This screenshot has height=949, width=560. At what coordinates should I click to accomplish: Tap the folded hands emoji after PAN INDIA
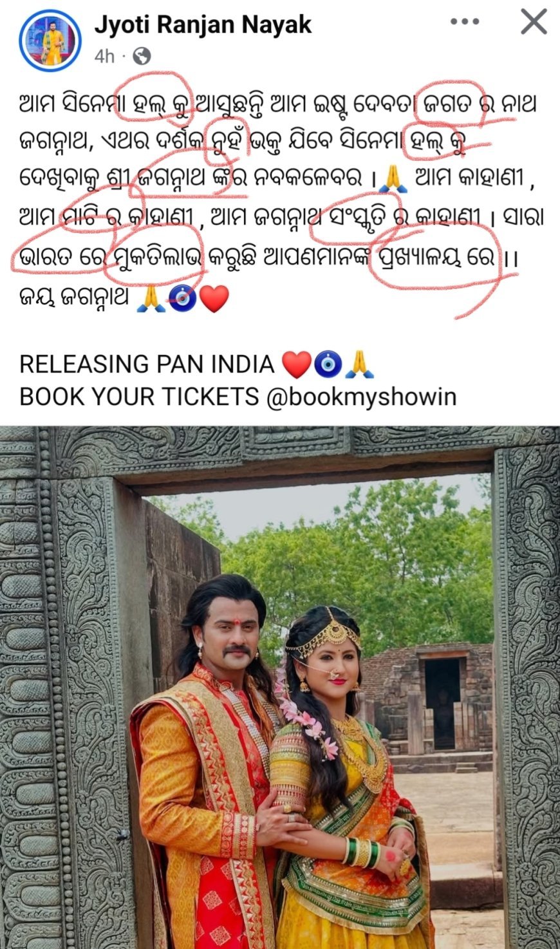(359, 365)
